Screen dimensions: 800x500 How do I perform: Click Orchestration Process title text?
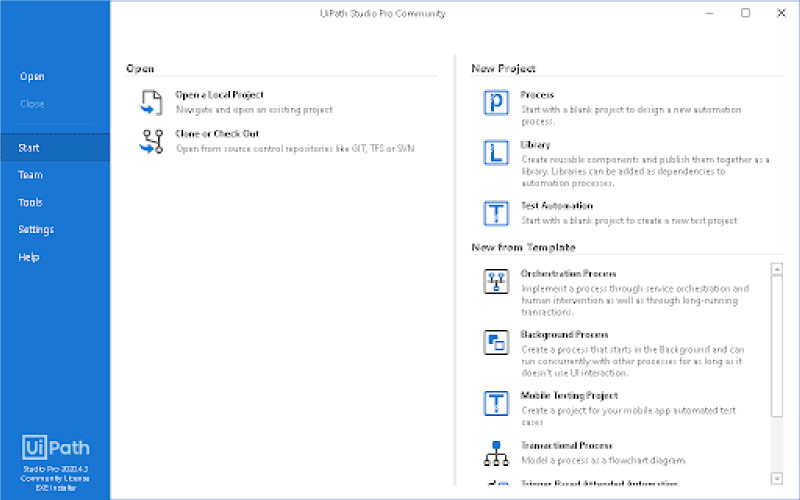point(568,273)
